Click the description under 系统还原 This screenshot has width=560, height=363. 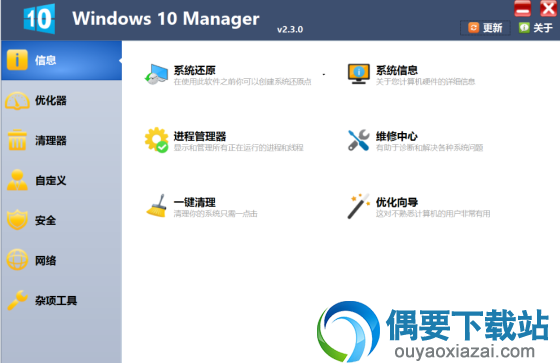coord(242,82)
